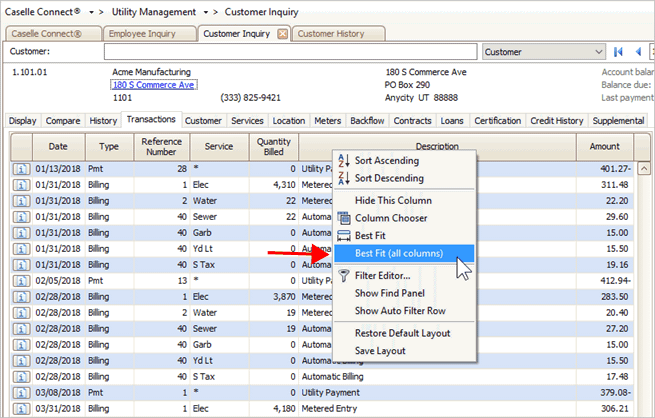Open info icon for 03/31/2018 Elec row
The image size is (655, 418).
21,409
